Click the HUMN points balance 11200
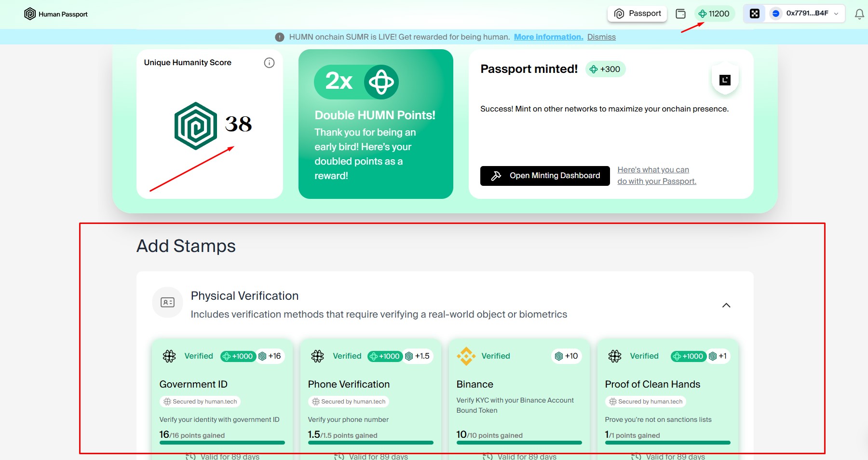Screen dimensions: 868x460 (x=714, y=14)
